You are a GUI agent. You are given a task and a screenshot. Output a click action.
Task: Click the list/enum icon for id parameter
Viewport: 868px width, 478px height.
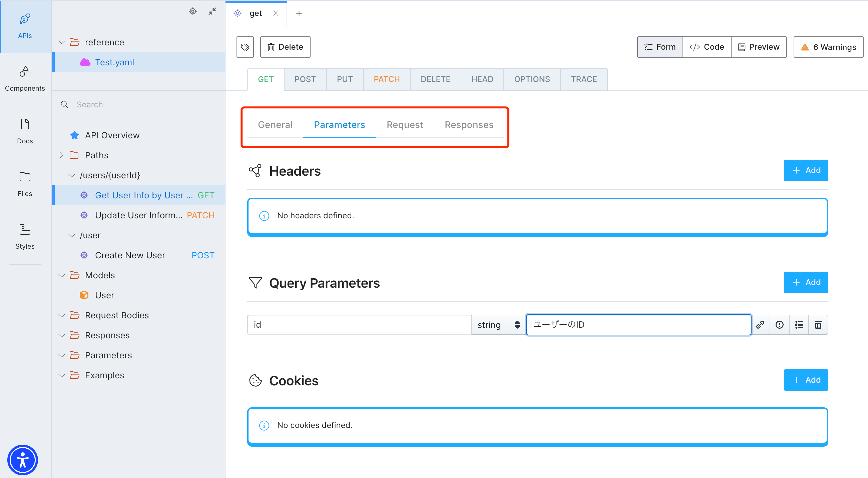(799, 324)
